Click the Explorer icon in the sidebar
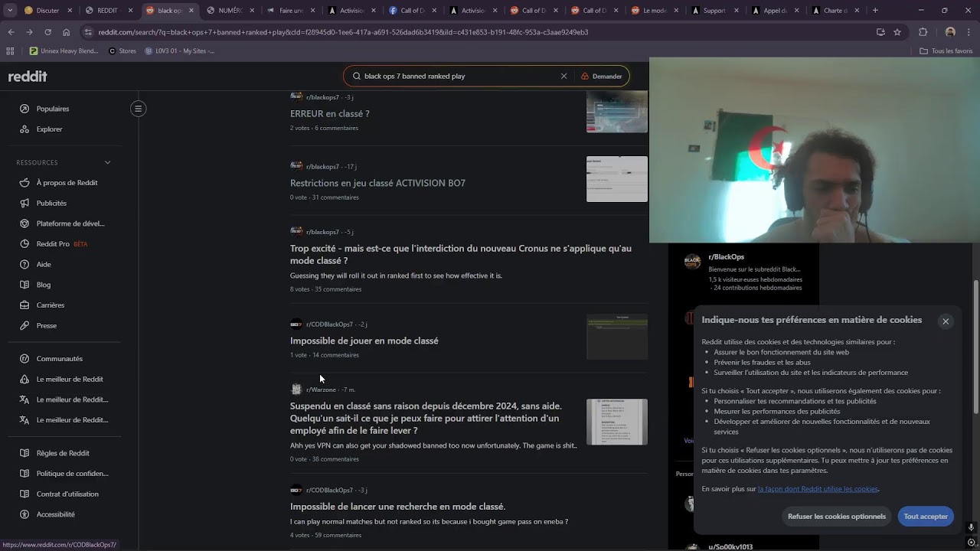 coord(24,129)
